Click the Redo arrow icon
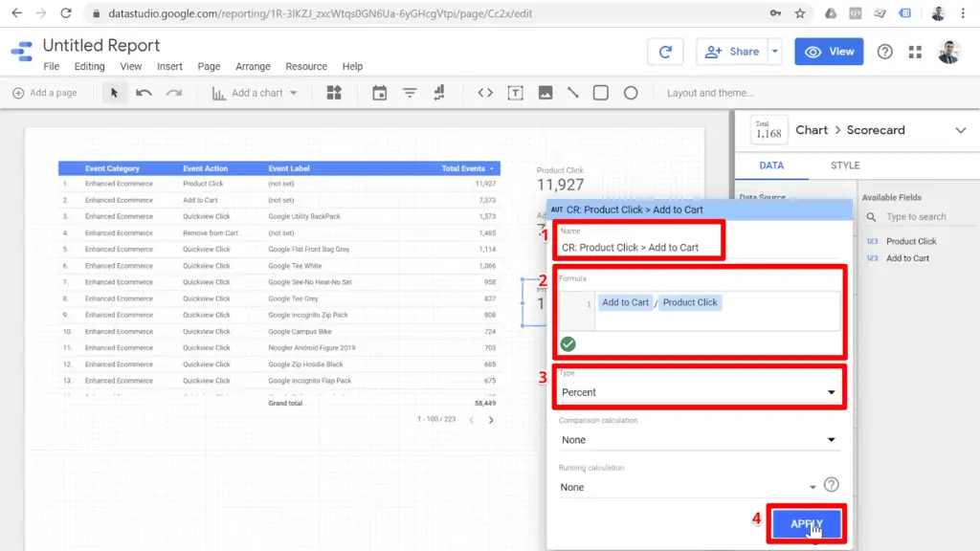980x551 pixels. click(x=172, y=93)
